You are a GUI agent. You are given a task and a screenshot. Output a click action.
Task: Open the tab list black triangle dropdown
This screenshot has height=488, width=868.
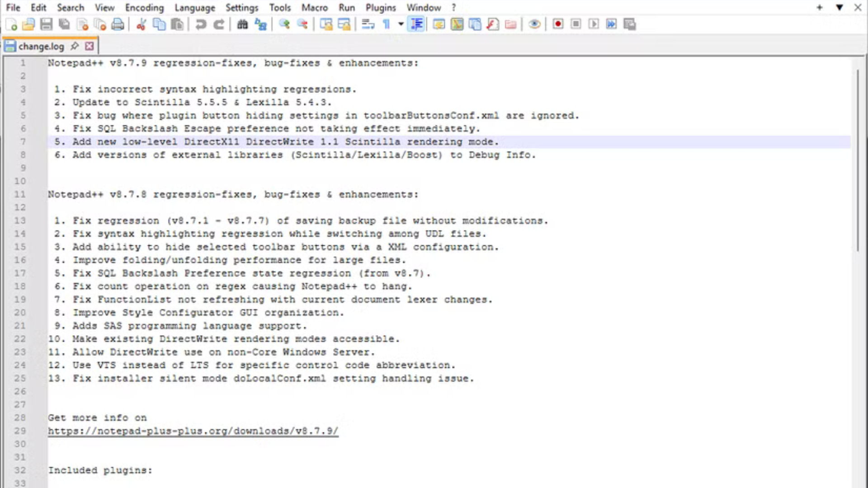(x=840, y=8)
